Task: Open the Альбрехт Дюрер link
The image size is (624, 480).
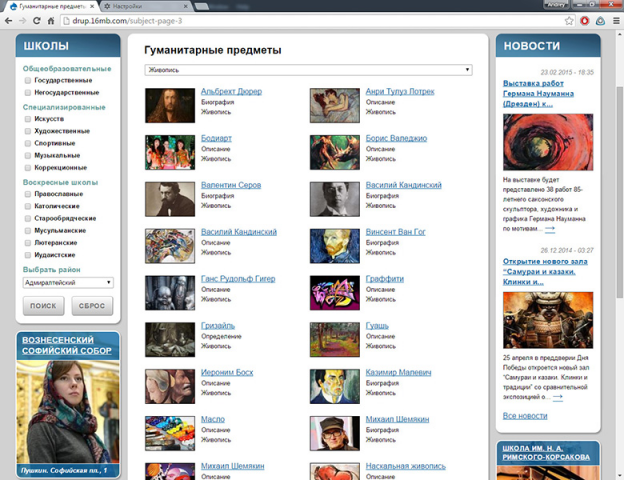Action: [x=231, y=91]
